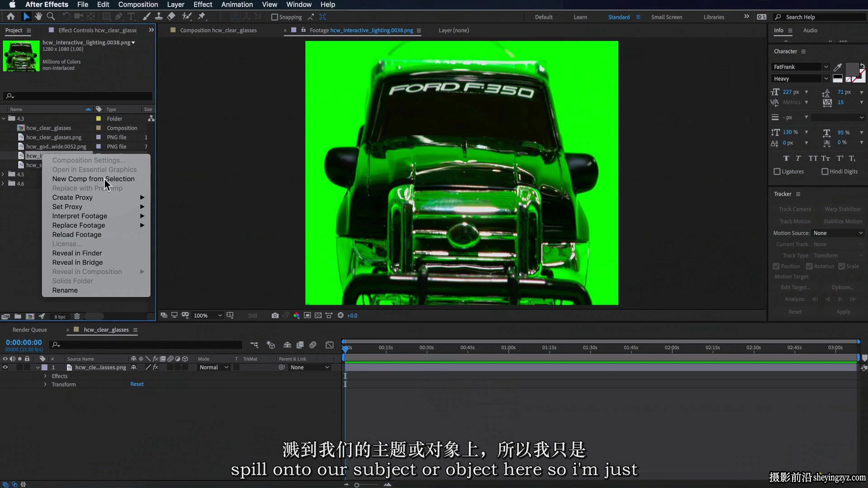
Task: Open the Normal blending mode dropdown
Action: [214, 367]
